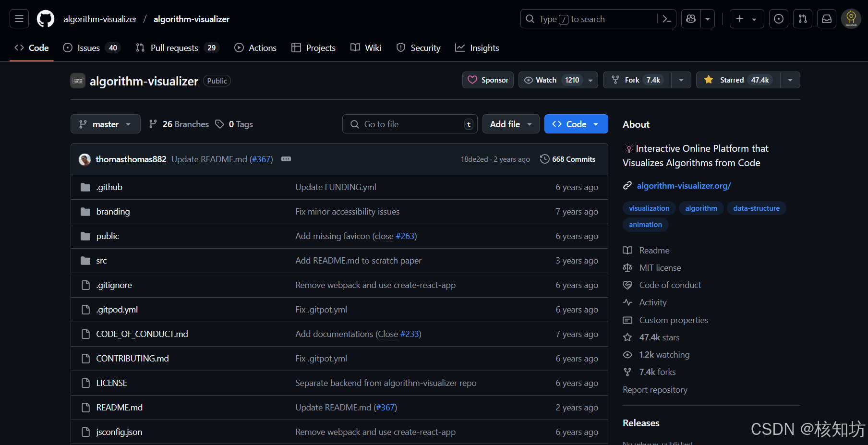
Task: Open the public folder
Action: pos(108,236)
